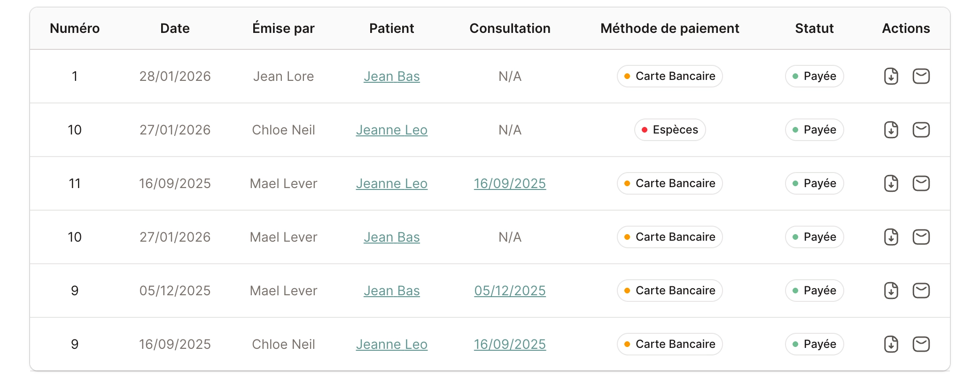Click the Espèces payment badge

click(669, 130)
